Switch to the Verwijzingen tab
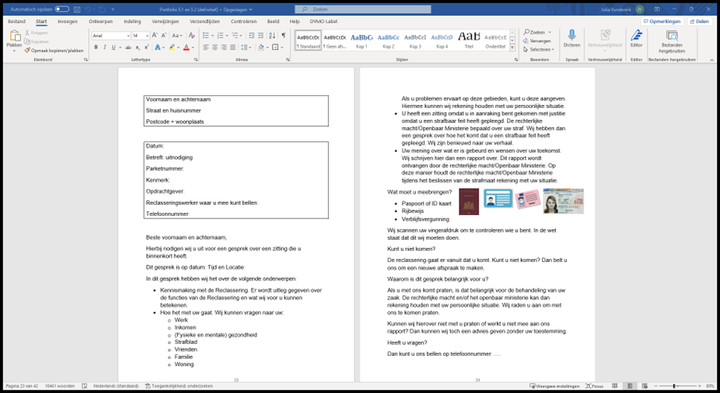Screen dimensions: 720x393 coord(166,22)
